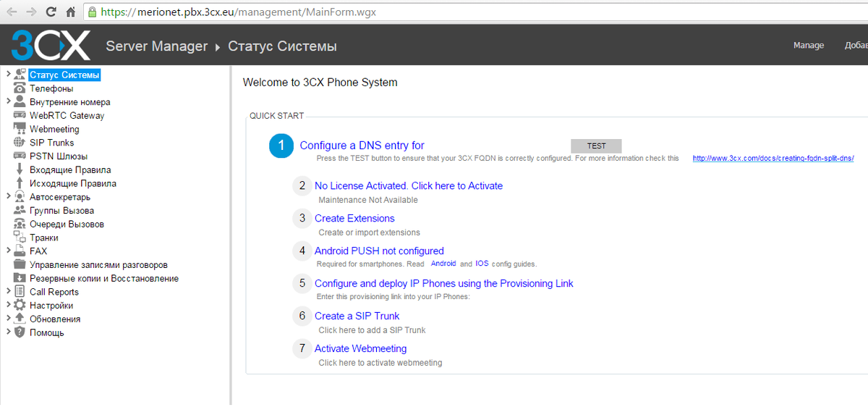Click the SIP Trunks globe icon
This screenshot has width=868, height=407.
(x=20, y=143)
